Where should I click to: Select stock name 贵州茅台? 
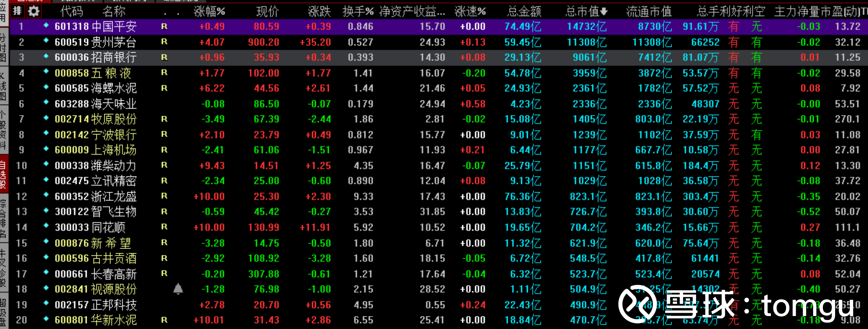coord(114,42)
